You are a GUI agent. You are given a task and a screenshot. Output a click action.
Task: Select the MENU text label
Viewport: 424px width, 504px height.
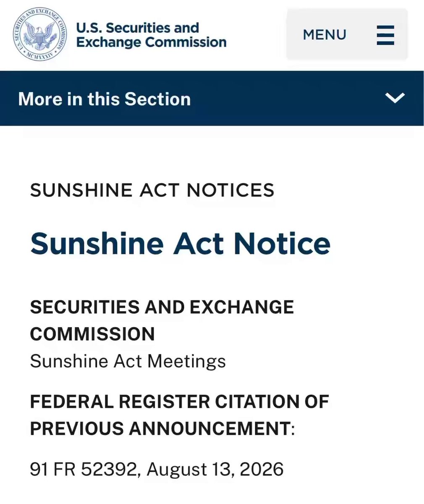(325, 35)
